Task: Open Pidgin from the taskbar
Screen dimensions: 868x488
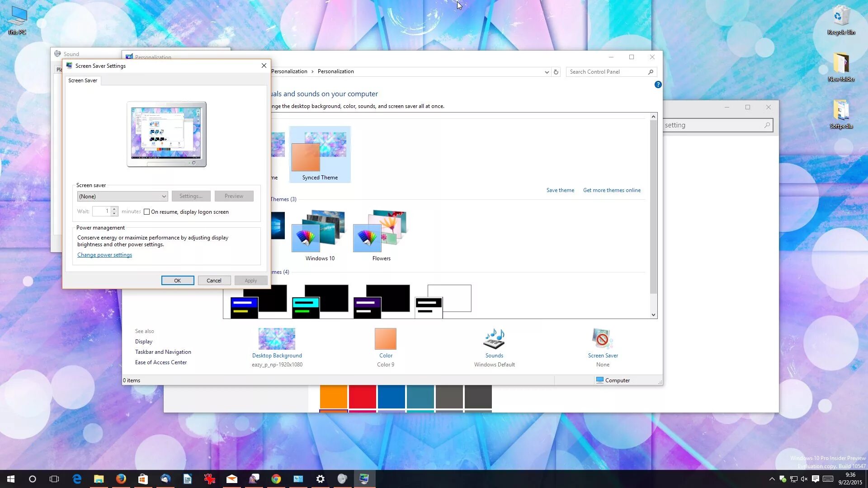Action: point(254,479)
